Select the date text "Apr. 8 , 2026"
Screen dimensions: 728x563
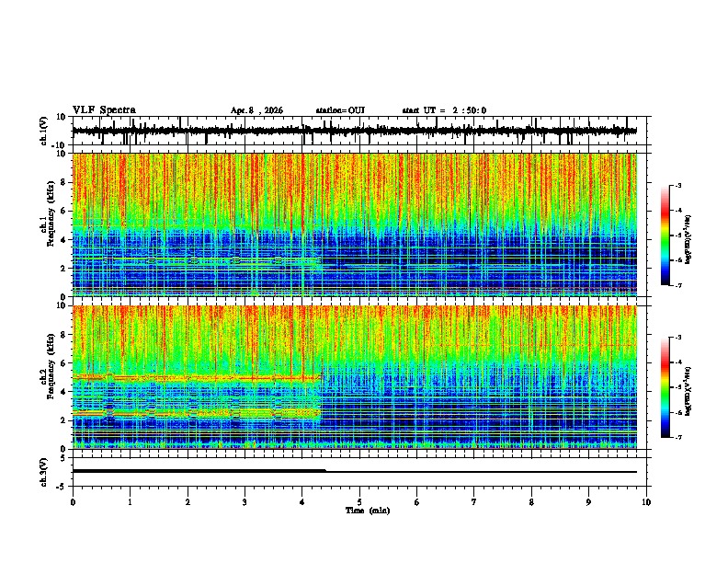tap(256, 110)
